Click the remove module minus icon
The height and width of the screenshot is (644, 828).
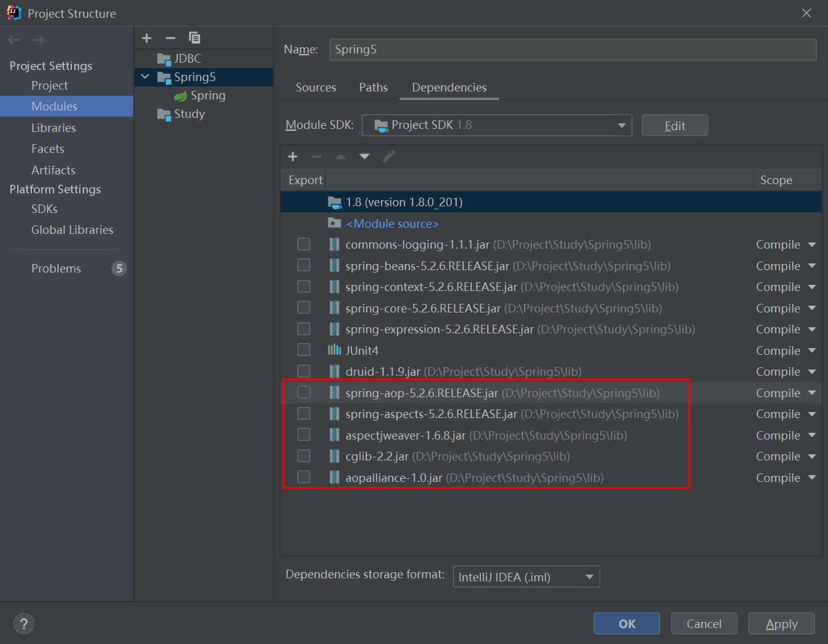tap(171, 38)
